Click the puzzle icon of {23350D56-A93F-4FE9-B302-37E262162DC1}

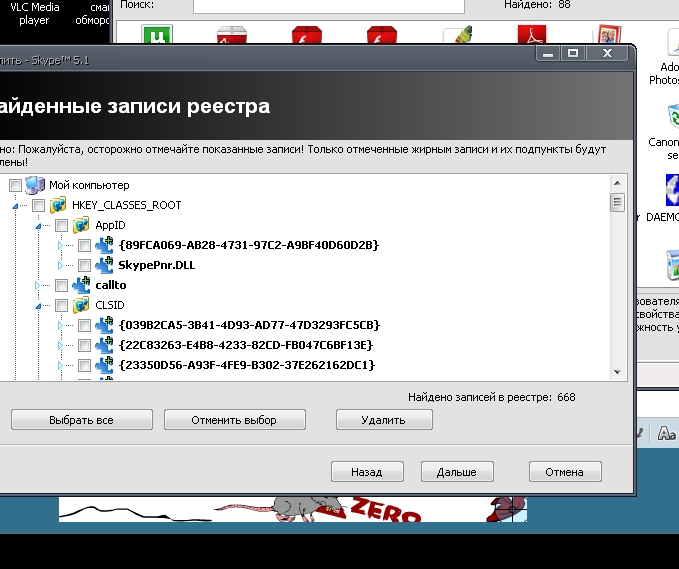pyautogui.click(x=104, y=365)
